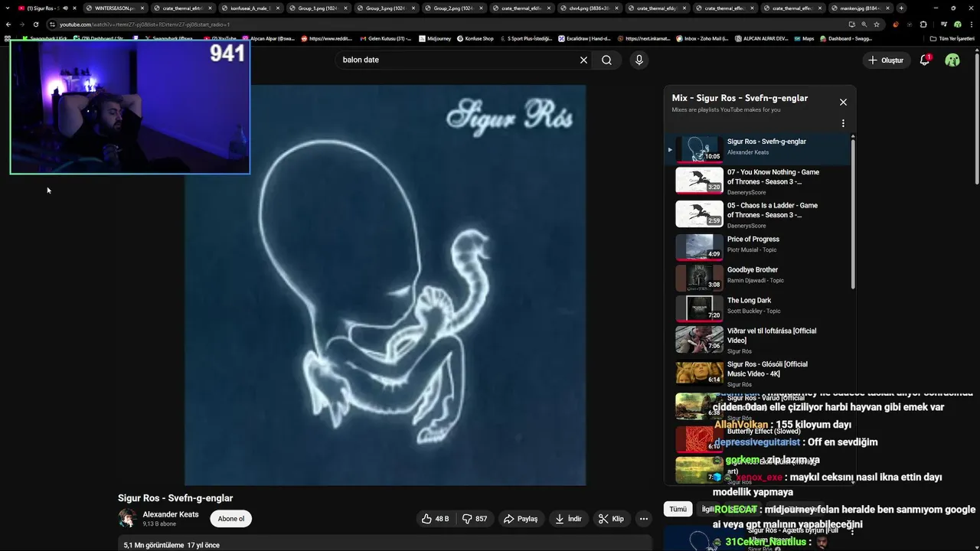Viewport: 980px width, 551px height.
Task: Click the magnifier search button
Action: (x=606, y=60)
